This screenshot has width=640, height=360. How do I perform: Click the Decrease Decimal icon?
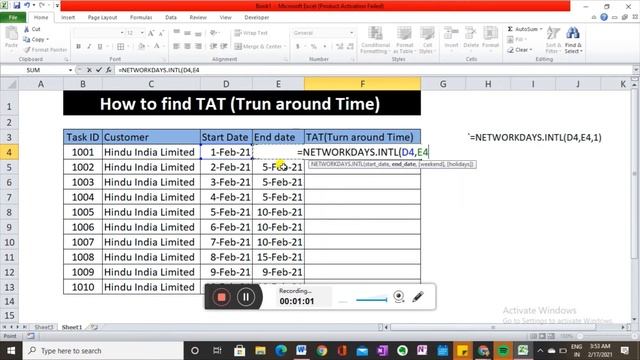(x=350, y=47)
